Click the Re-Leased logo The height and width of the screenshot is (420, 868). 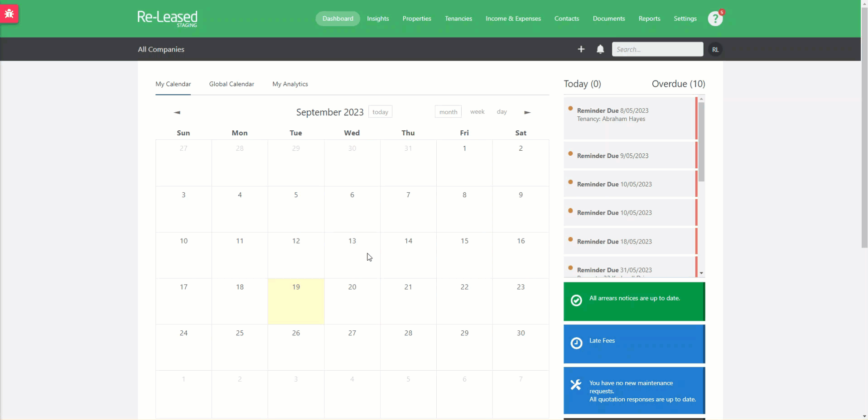click(168, 19)
